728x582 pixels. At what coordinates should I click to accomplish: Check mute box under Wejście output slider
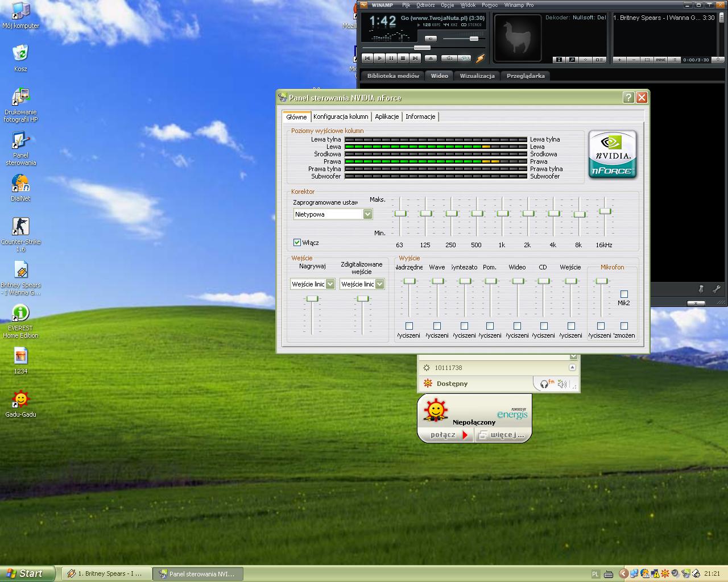click(571, 326)
